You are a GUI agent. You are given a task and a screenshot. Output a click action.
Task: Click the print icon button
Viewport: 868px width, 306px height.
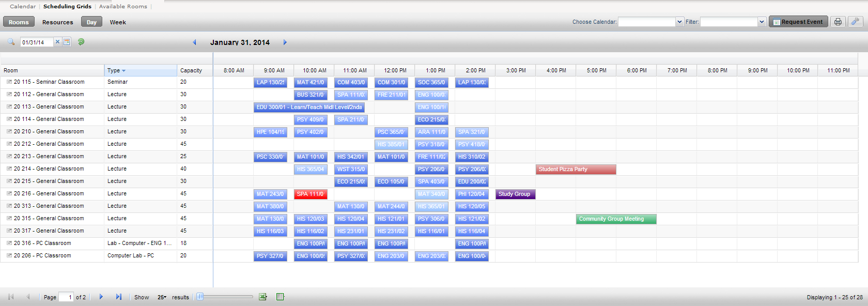tap(838, 22)
